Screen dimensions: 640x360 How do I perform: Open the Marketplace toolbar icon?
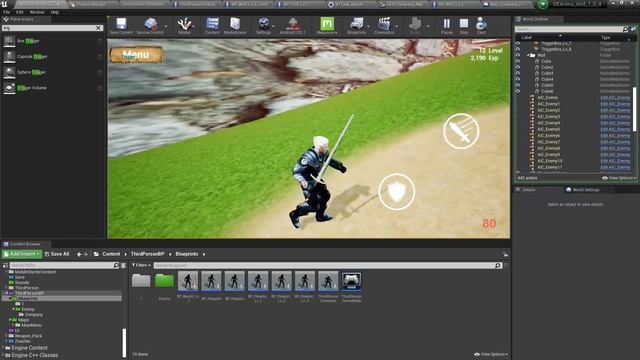pos(235,26)
